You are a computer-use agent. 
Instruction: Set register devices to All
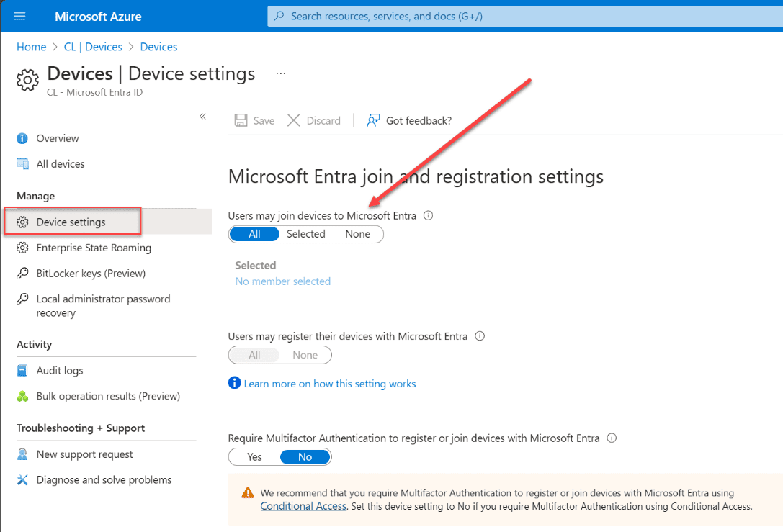pyautogui.click(x=254, y=355)
